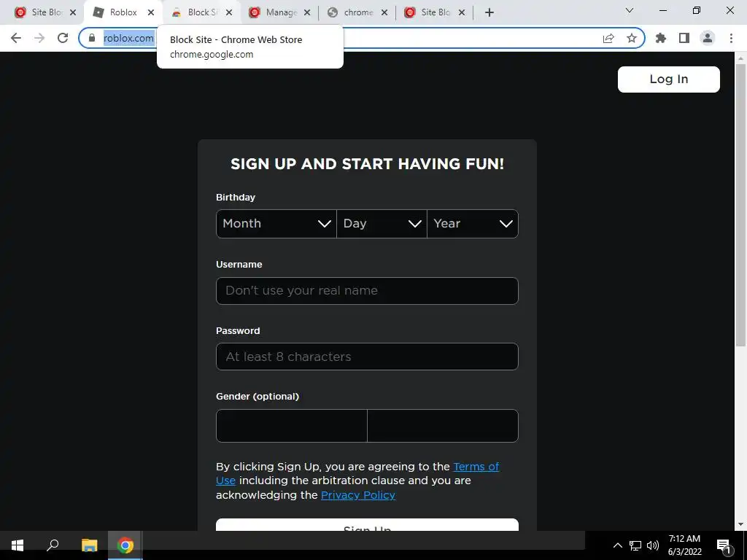Screen dimensions: 747x560
Task: Share this page icon in address bar
Action: pos(608,38)
